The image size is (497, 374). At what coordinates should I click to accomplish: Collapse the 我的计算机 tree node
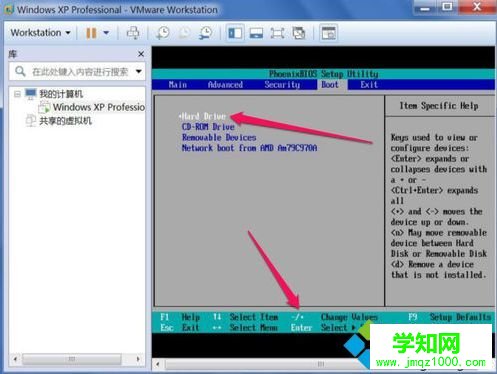tap(17, 94)
